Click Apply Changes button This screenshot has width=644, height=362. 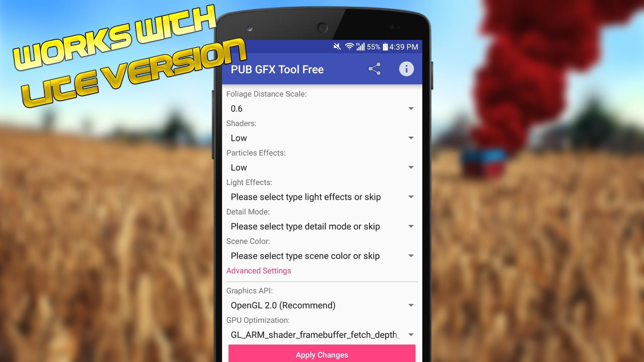(322, 354)
